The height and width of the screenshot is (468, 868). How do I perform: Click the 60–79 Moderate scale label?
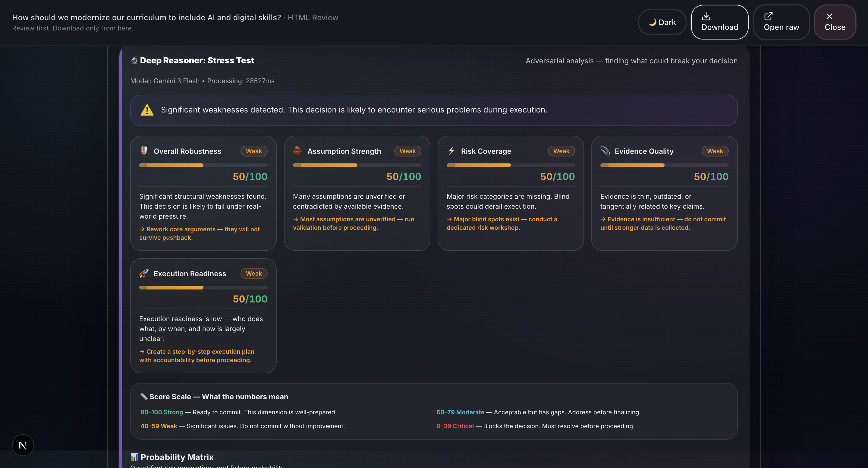point(460,412)
